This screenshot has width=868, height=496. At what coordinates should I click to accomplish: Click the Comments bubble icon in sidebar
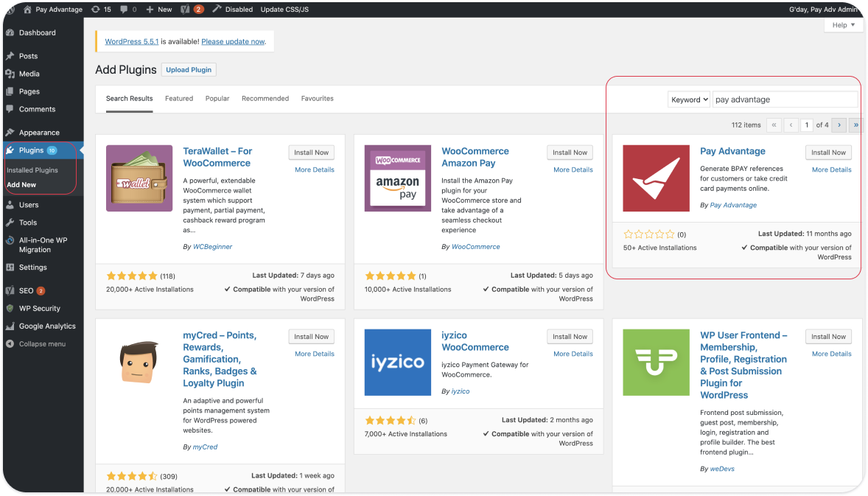click(10, 109)
